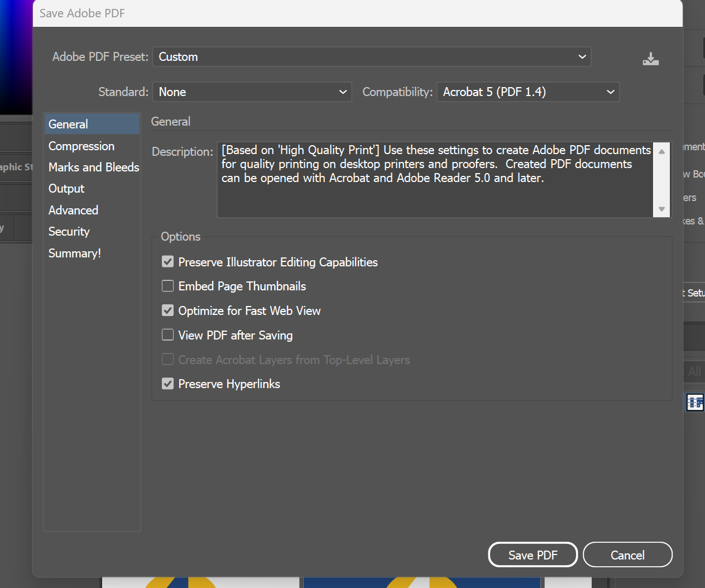Cancel the PDF save dialog

click(627, 554)
